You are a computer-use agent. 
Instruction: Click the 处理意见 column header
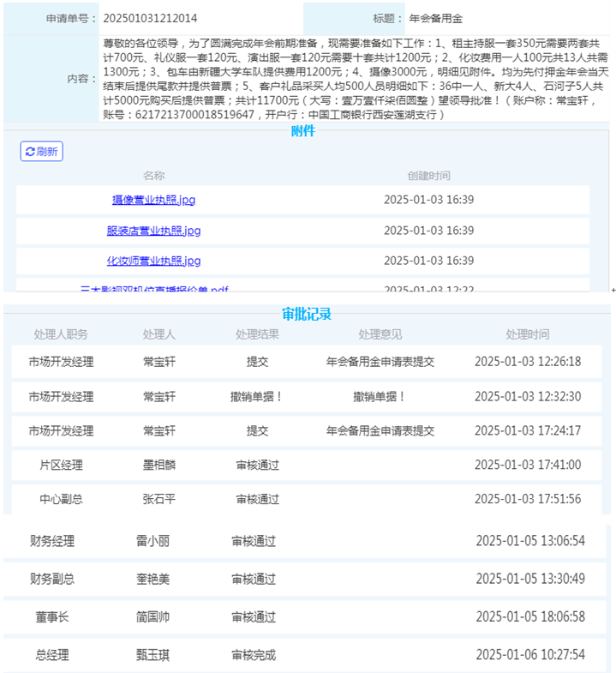point(380,334)
